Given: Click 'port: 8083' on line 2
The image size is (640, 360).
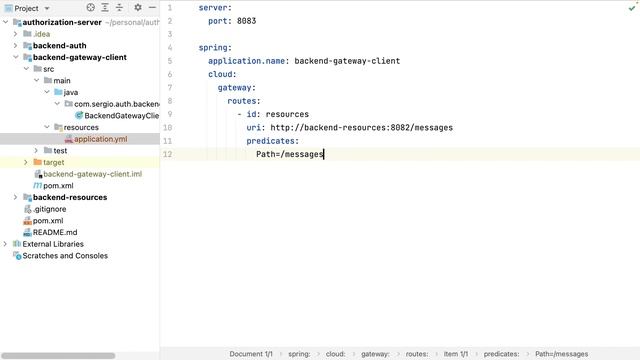Looking at the screenshot, I should (x=232, y=21).
